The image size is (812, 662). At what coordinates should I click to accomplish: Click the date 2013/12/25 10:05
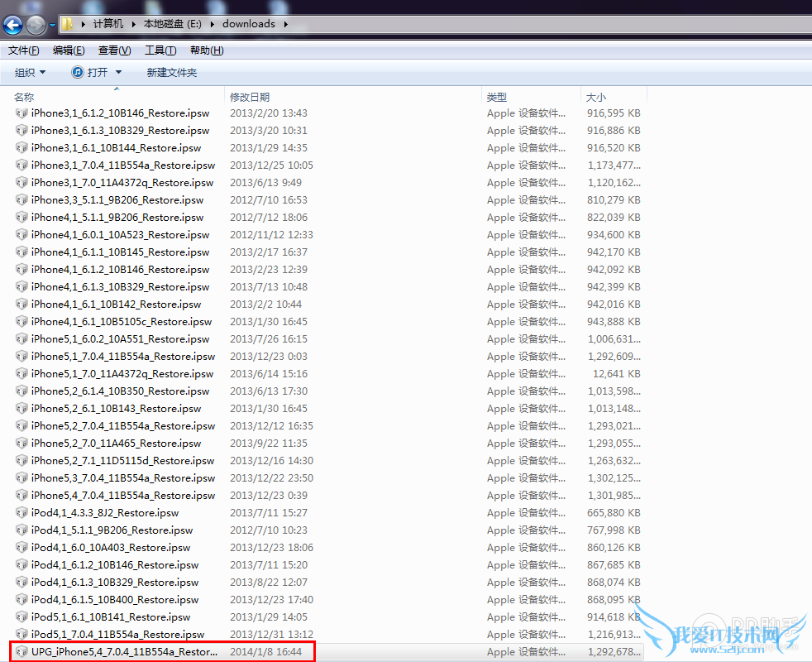271,165
